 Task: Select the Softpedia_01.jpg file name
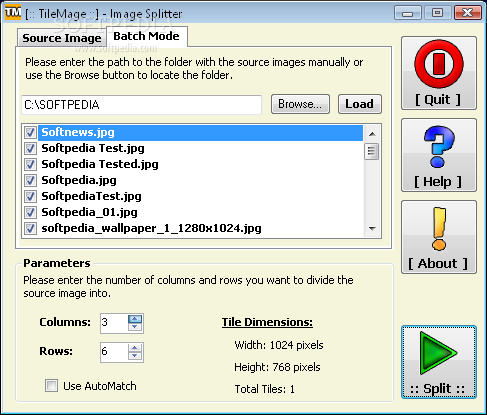89,212
